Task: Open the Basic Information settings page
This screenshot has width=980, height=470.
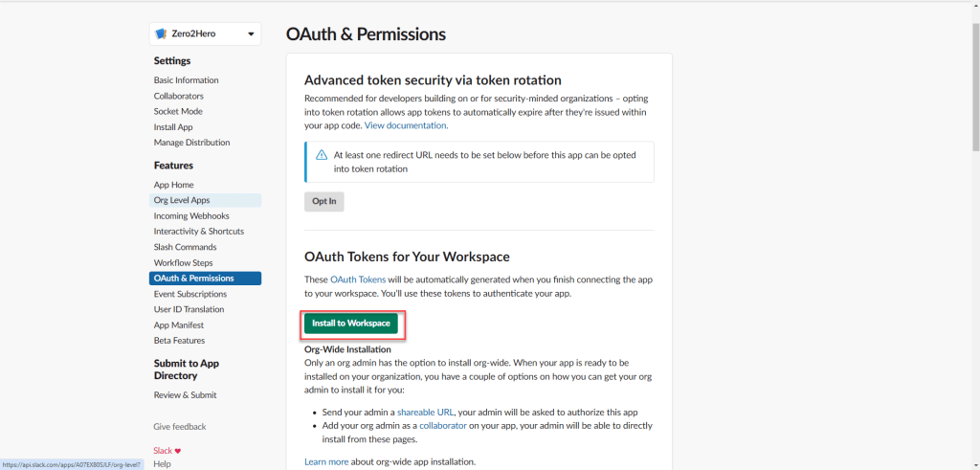Action: (186, 80)
